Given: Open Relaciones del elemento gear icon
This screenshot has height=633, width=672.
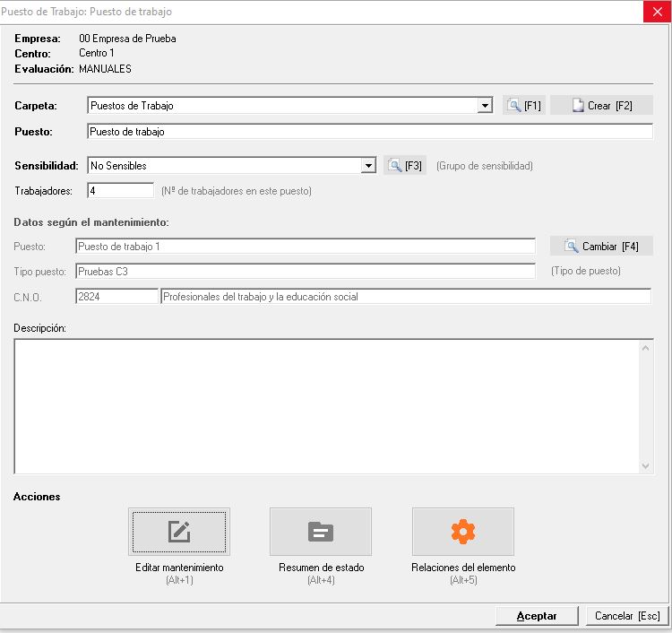Looking at the screenshot, I should click(462, 532).
